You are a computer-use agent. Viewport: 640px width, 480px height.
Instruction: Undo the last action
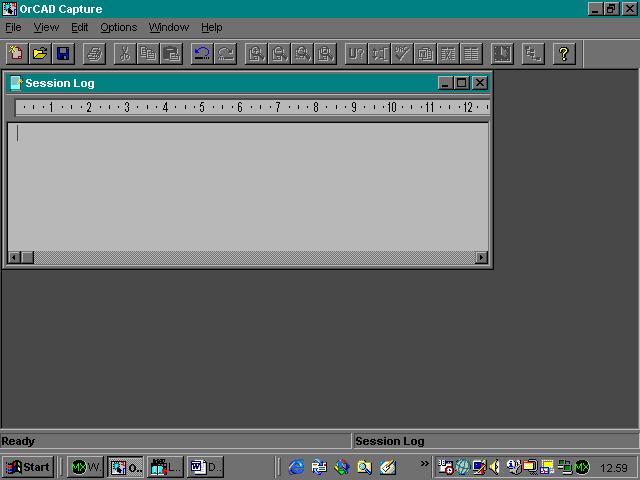pos(202,53)
